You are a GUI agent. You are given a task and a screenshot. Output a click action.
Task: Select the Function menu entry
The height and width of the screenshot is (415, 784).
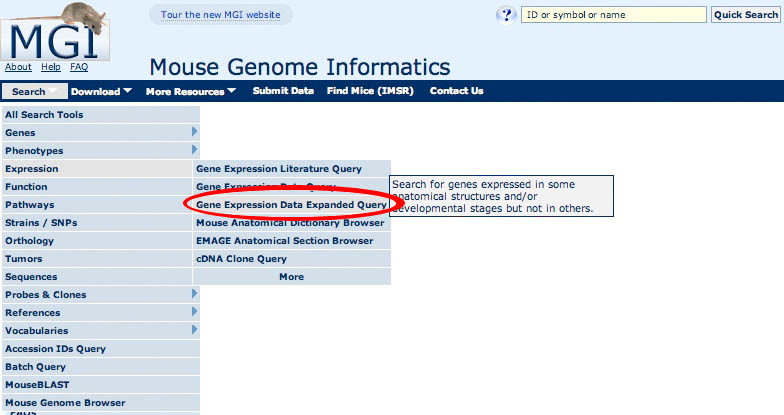(98, 186)
